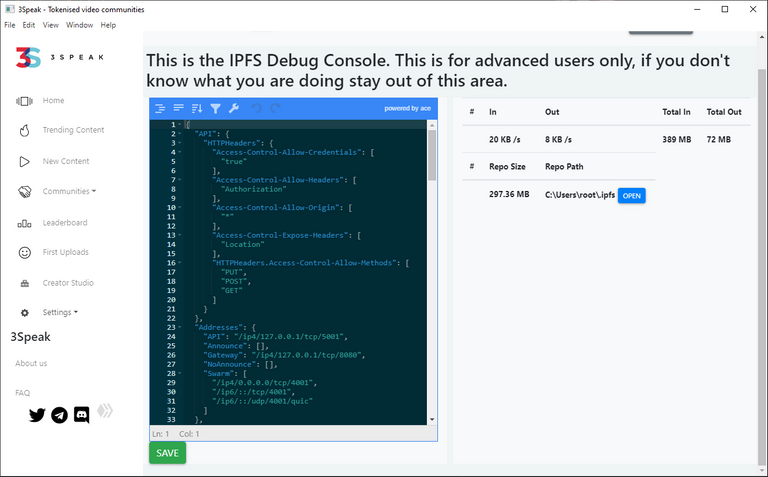Click the app icon in title bar
This screenshot has width=768, height=477.
point(9,9)
